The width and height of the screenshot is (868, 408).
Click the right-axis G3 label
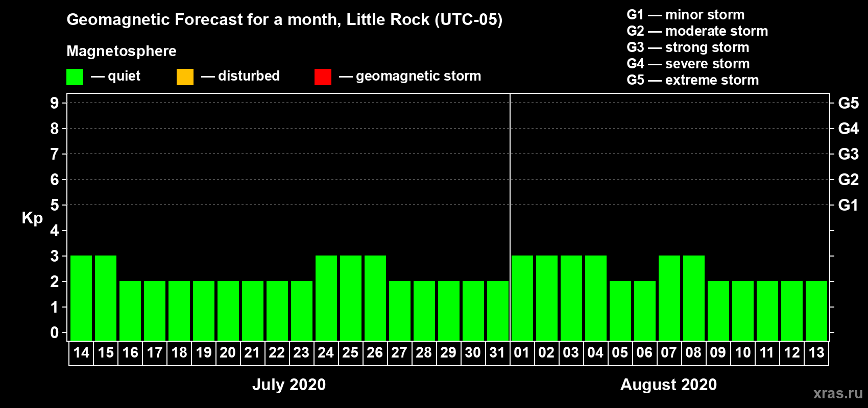click(848, 154)
